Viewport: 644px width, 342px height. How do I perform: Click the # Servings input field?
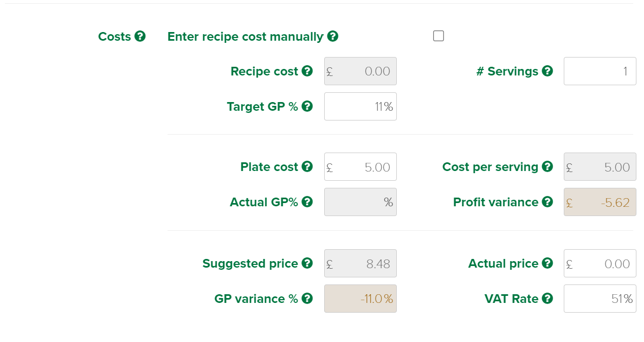(x=600, y=71)
